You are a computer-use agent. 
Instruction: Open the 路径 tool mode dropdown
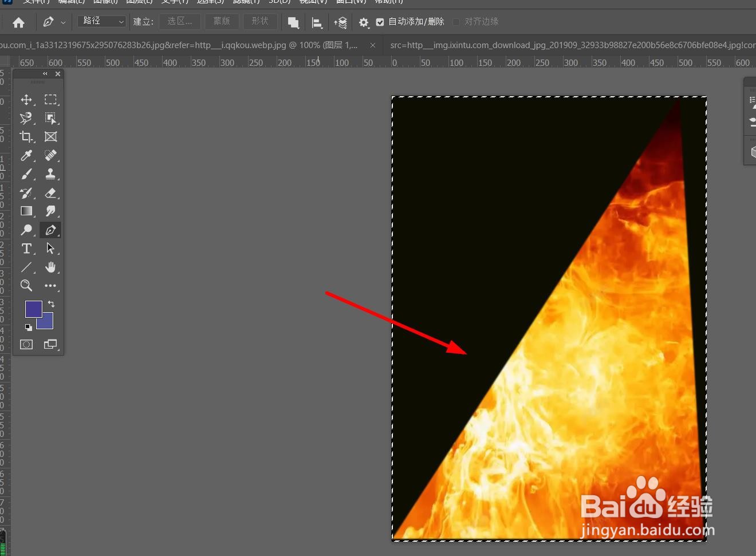(x=102, y=21)
